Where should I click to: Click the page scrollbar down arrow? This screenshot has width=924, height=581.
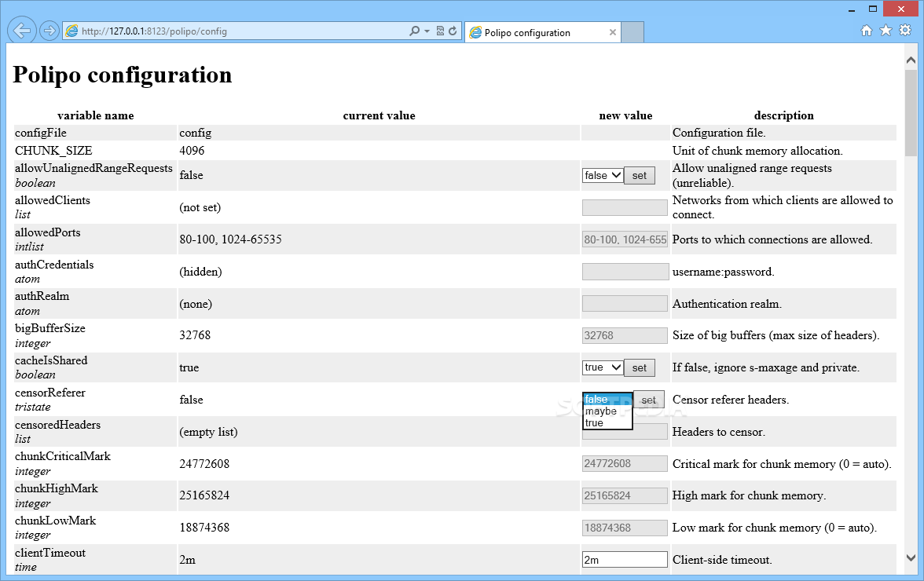[x=911, y=558]
